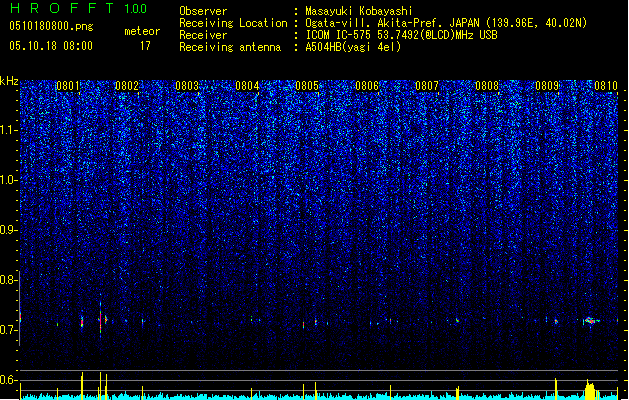Click the 0.9 kHz axis label
Viewport: 629px width, 400px height.
(9, 230)
